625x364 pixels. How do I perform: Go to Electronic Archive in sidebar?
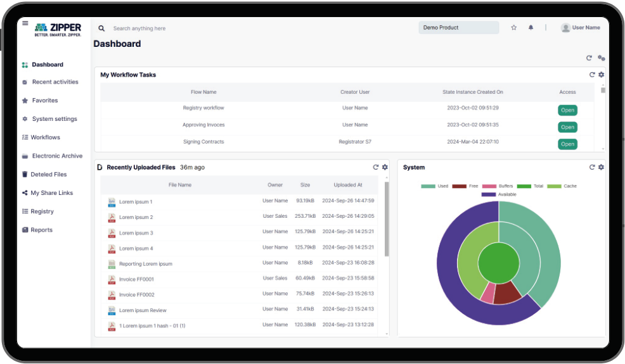57,156
